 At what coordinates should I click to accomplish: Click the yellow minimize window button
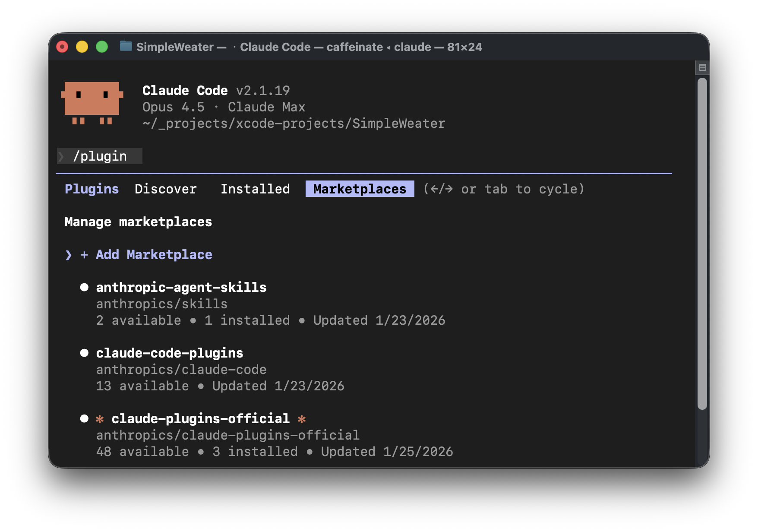click(x=82, y=47)
